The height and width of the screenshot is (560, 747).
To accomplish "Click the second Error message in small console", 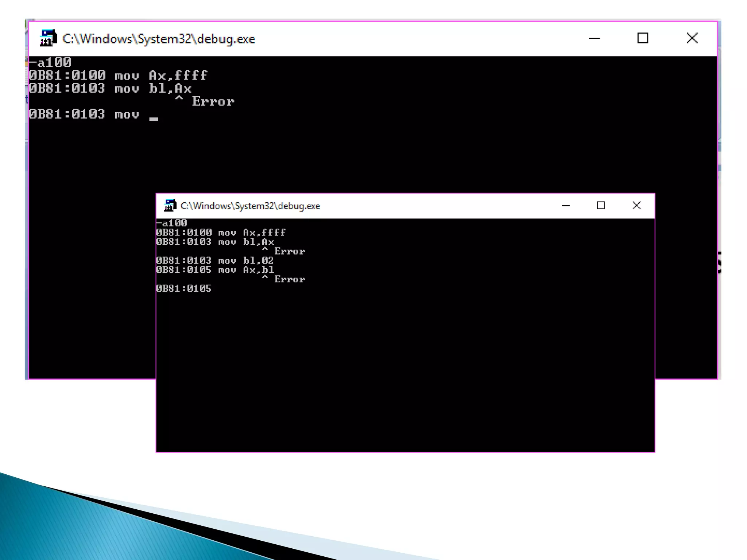I will (x=289, y=279).
